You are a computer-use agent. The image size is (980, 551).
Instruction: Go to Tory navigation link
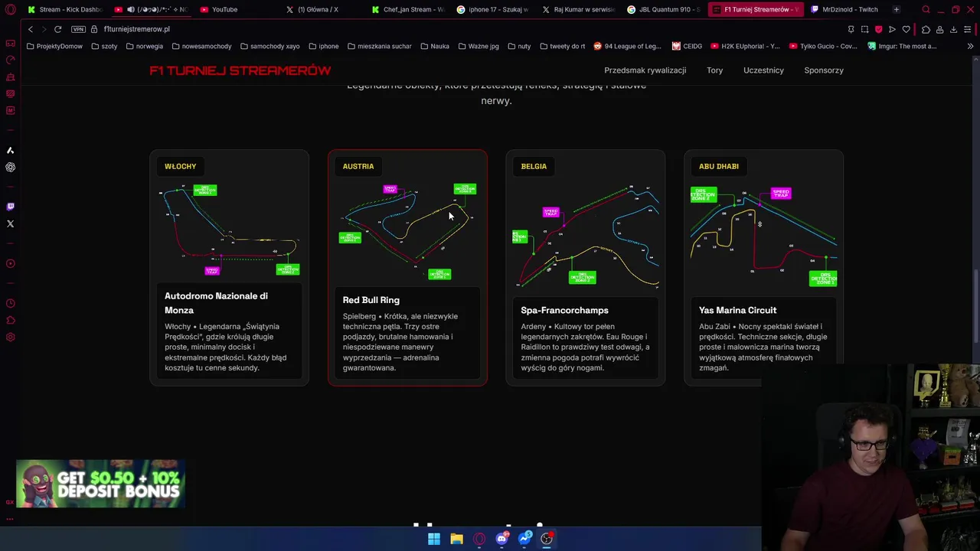714,70
